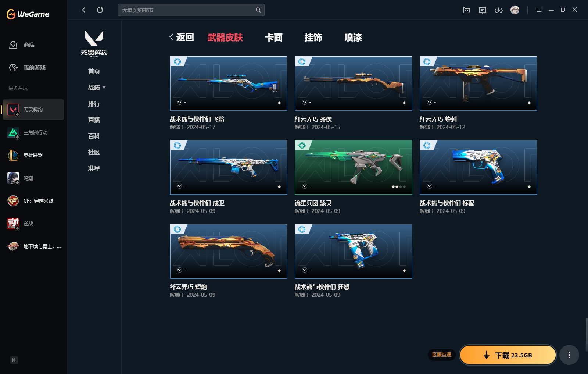Viewport: 588px width, 374px height.
Task: Click the refresh page icon
Action: [x=100, y=10]
